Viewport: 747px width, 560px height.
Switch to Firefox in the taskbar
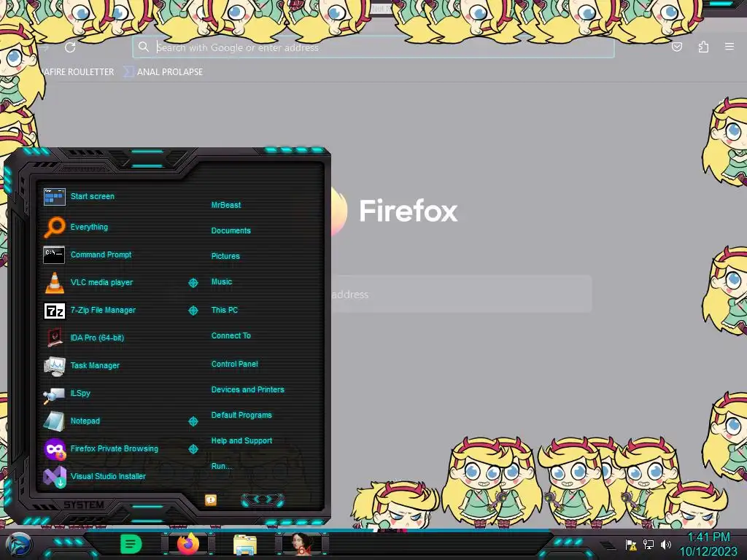point(187,544)
